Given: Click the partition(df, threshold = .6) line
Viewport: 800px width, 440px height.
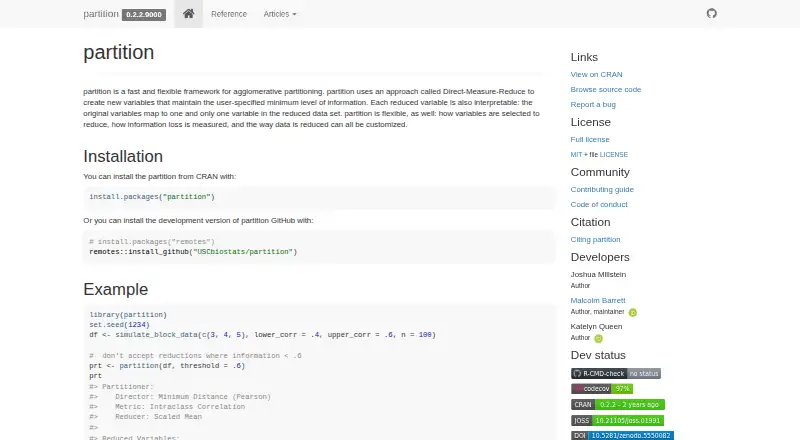Looking at the screenshot, I should tap(167, 366).
